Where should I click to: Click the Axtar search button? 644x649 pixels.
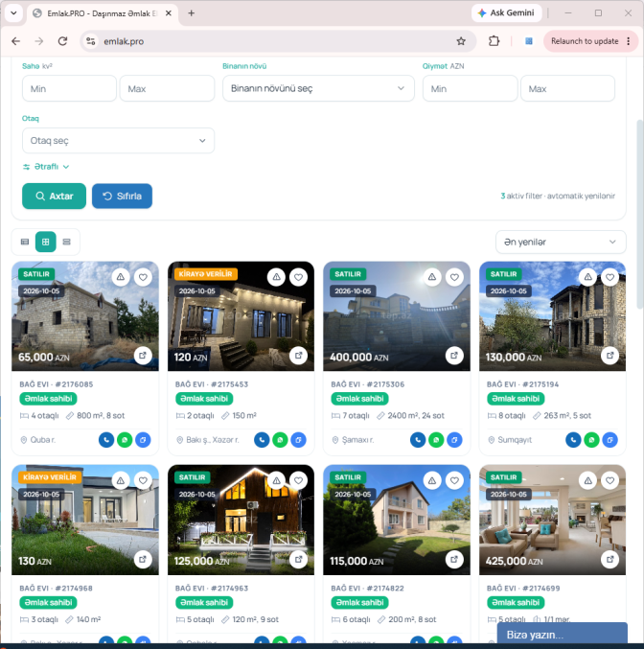click(x=55, y=196)
